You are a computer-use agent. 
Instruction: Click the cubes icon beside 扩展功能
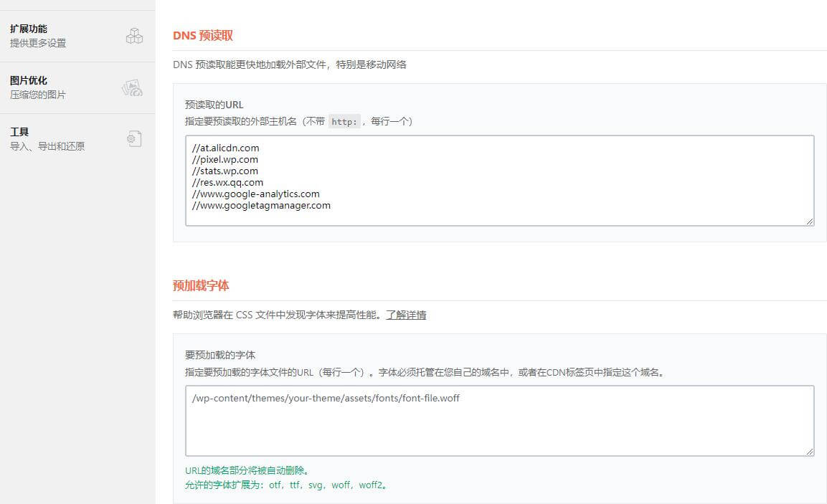pos(134,36)
